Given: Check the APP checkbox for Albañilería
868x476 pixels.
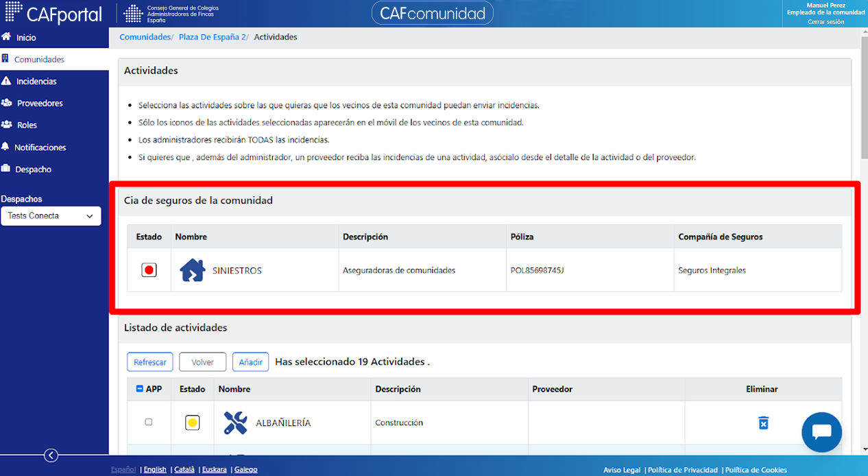Looking at the screenshot, I should pos(149,423).
